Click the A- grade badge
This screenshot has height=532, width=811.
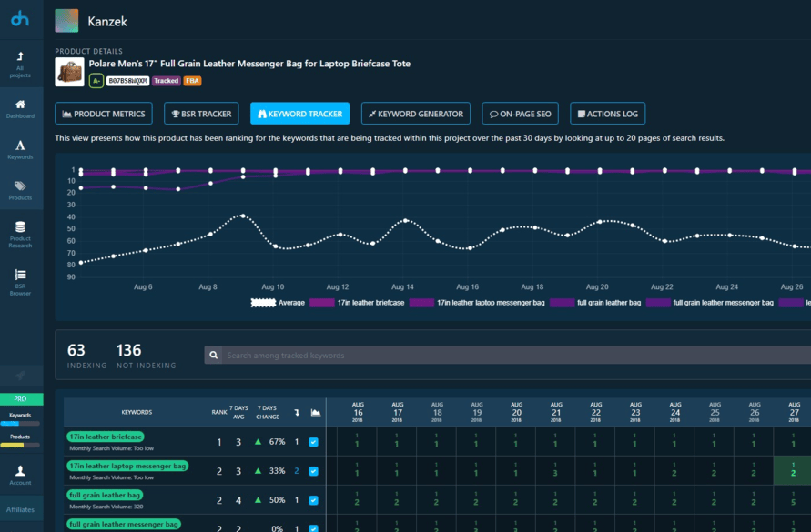pos(96,81)
